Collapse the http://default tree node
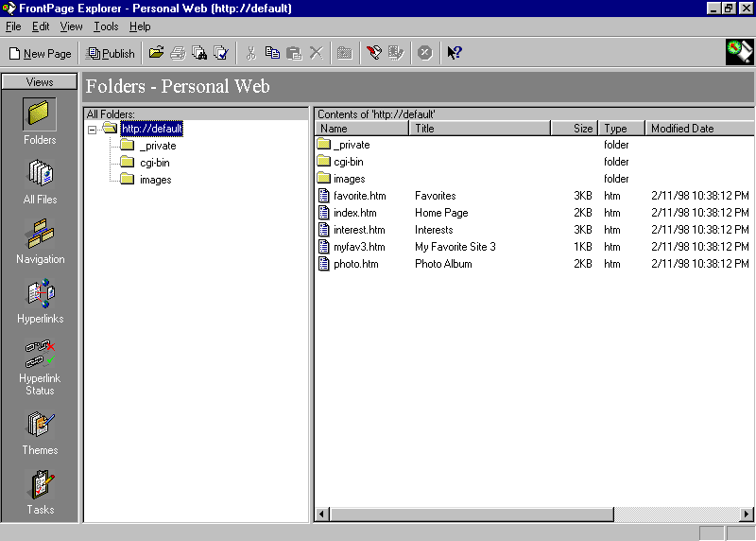Screen dimensions: 756x541 pyautogui.click(x=92, y=130)
